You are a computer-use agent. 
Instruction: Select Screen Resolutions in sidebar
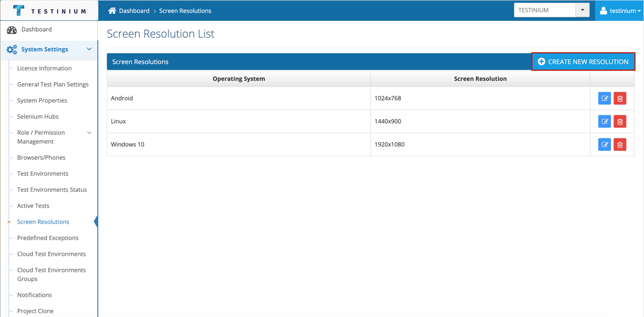[43, 222]
